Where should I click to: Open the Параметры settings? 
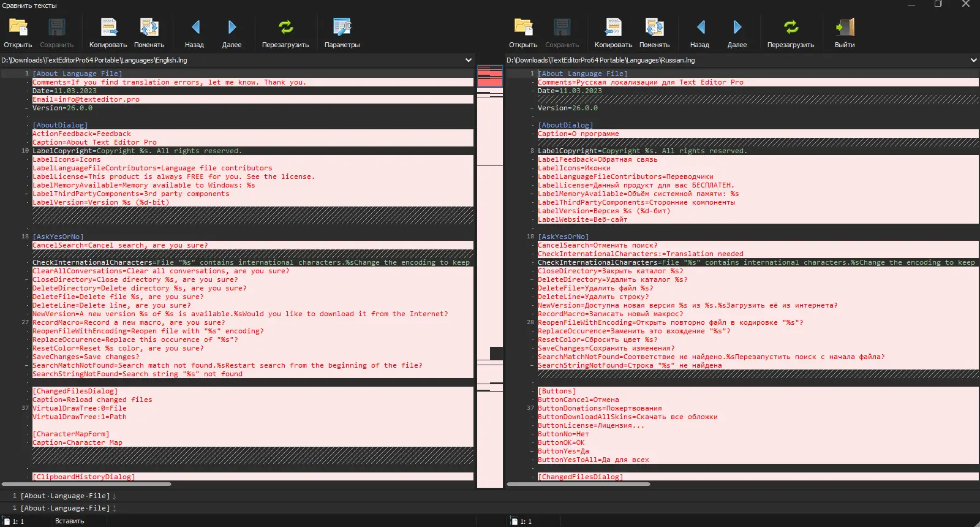(342, 28)
